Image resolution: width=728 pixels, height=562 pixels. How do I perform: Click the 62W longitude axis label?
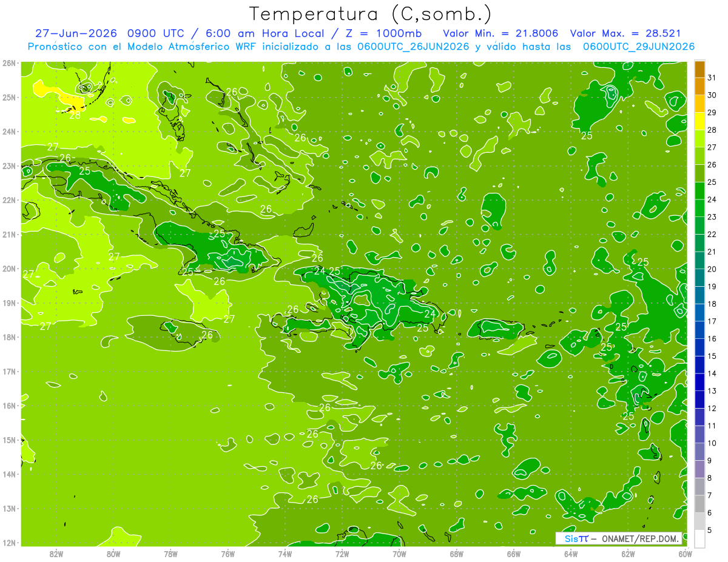point(628,553)
